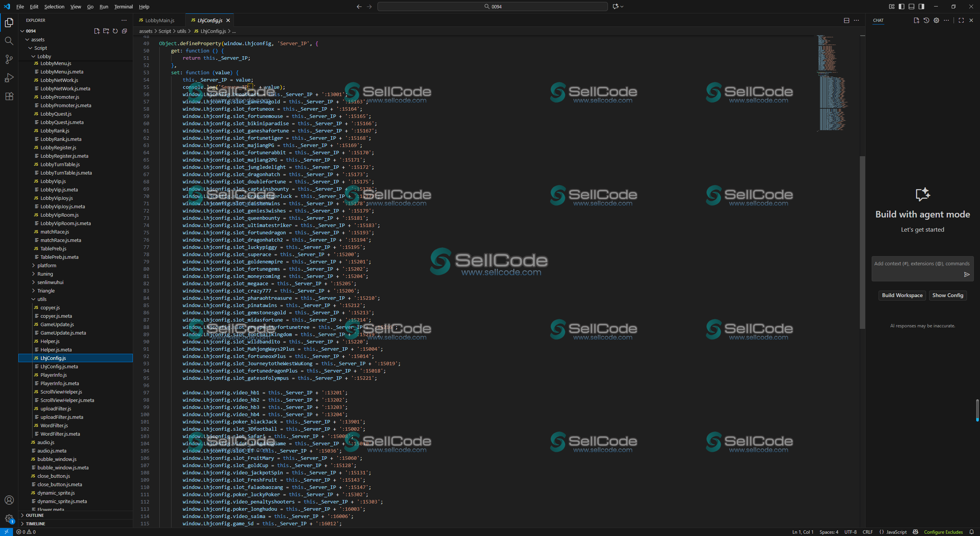980x536 pixels.
Task: Click New File icon in Explorer
Action: 96,31
